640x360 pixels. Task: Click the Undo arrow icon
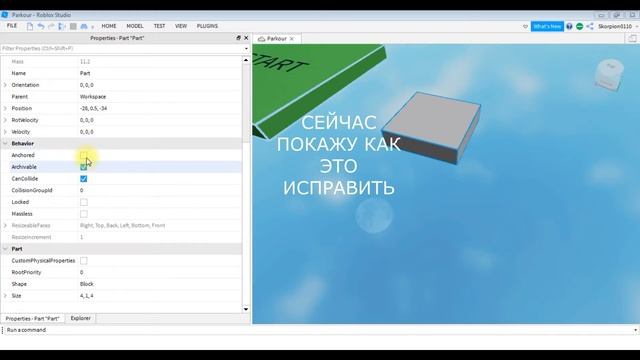[x=41, y=26]
